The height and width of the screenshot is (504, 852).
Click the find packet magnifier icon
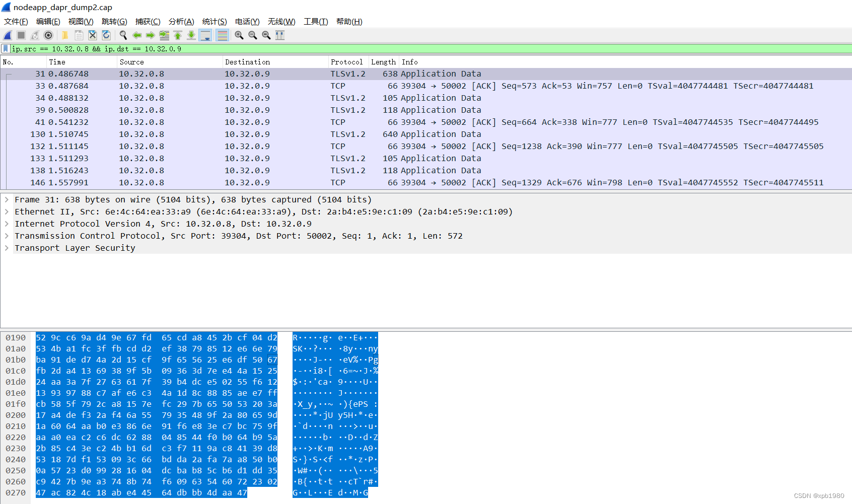123,35
